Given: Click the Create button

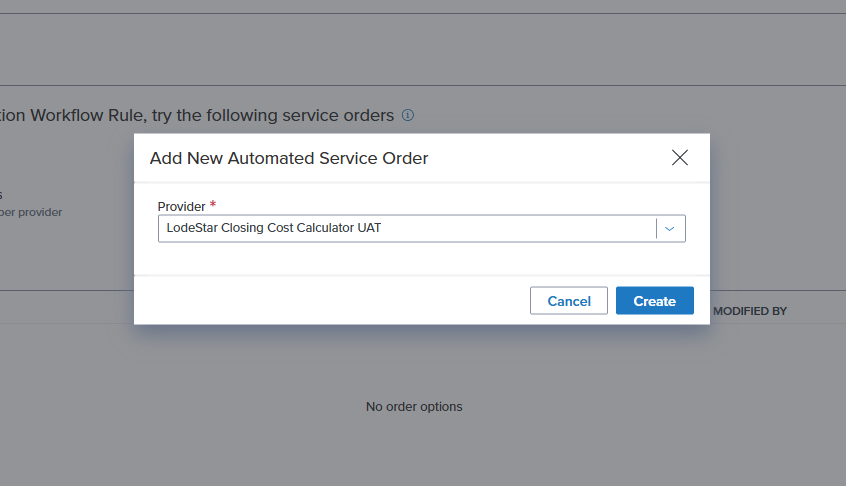Looking at the screenshot, I should pyautogui.click(x=654, y=300).
